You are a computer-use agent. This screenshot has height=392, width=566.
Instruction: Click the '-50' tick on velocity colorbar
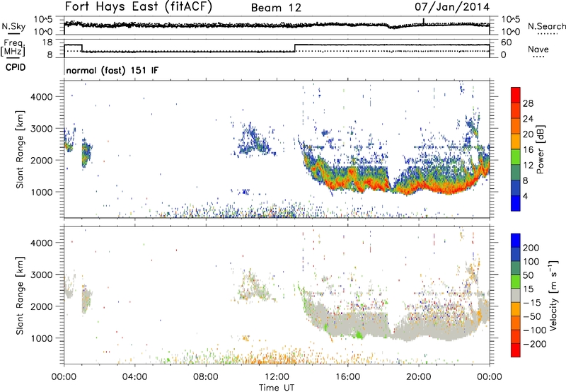[x=532, y=316]
